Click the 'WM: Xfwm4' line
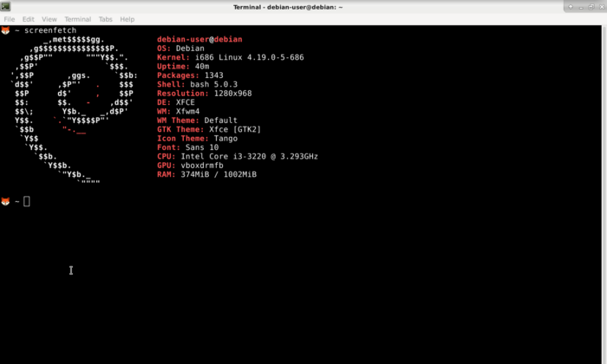The image size is (607, 364). (x=178, y=112)
